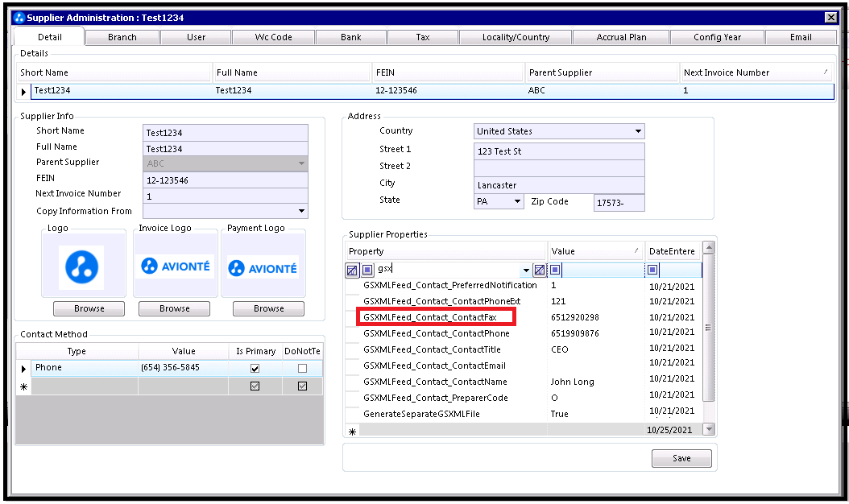Open the Config Year tab
The height and width of the screenshot is (504, 849).
tap(717, 37)
